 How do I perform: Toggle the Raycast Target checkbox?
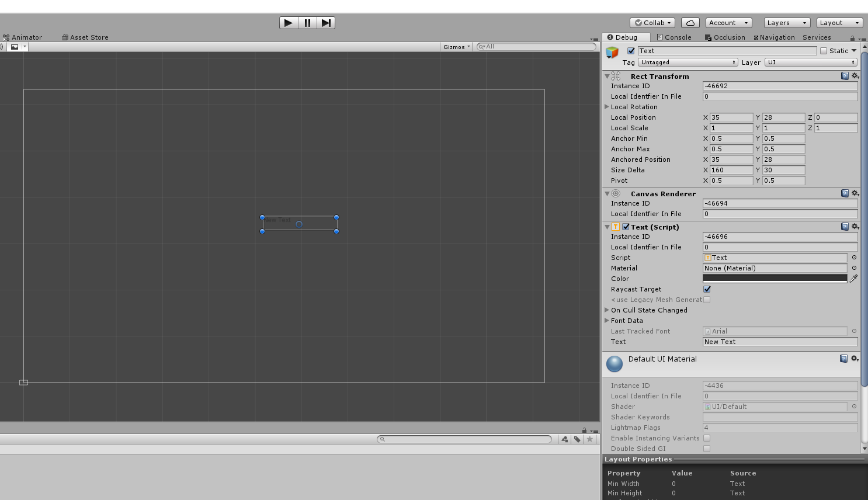707,289
